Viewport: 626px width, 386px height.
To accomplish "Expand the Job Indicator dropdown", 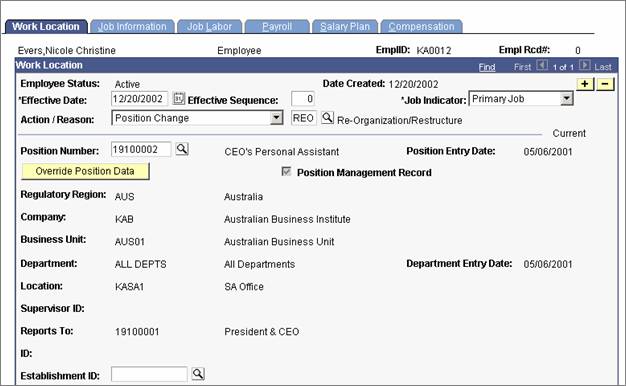I will [566, 99].
